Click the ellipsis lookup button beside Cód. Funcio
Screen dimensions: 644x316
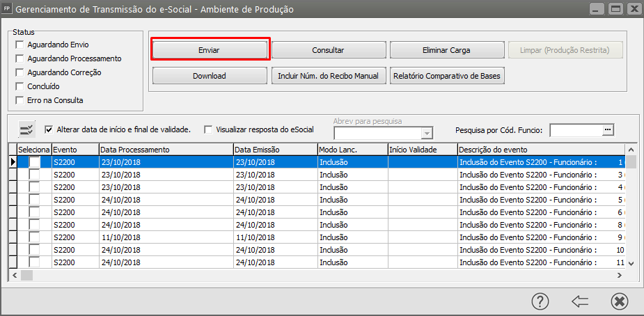[x=608, y=129]
